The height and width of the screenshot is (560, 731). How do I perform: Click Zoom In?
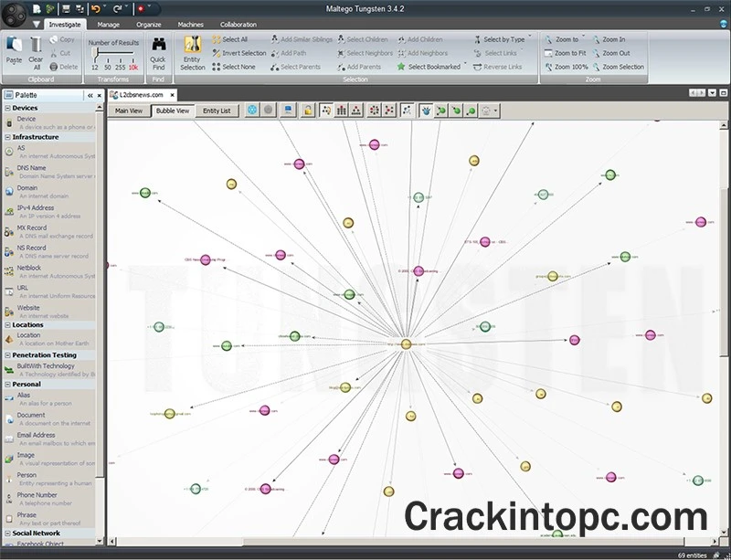click(609, 39)
